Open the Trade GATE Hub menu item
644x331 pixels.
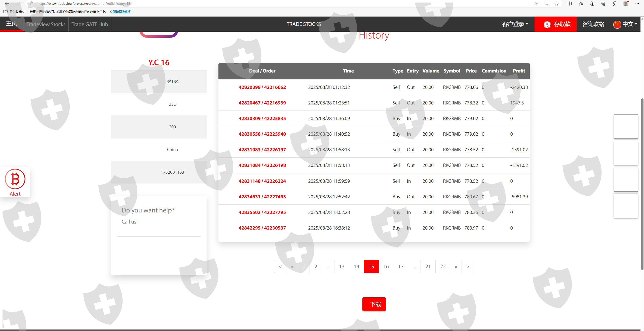coord(90,24)
